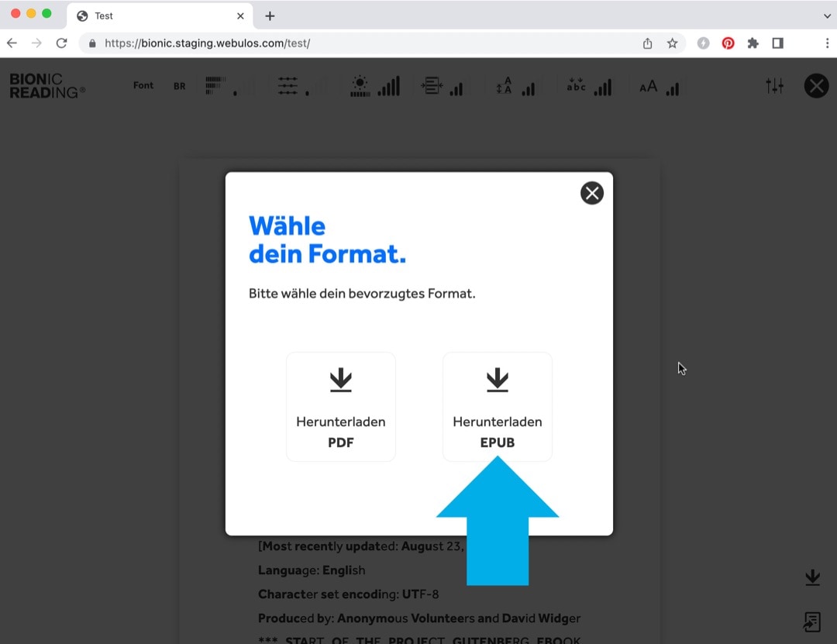Close the format selection dialog
This screenshot has width=837, height=644.
point(592,193)
